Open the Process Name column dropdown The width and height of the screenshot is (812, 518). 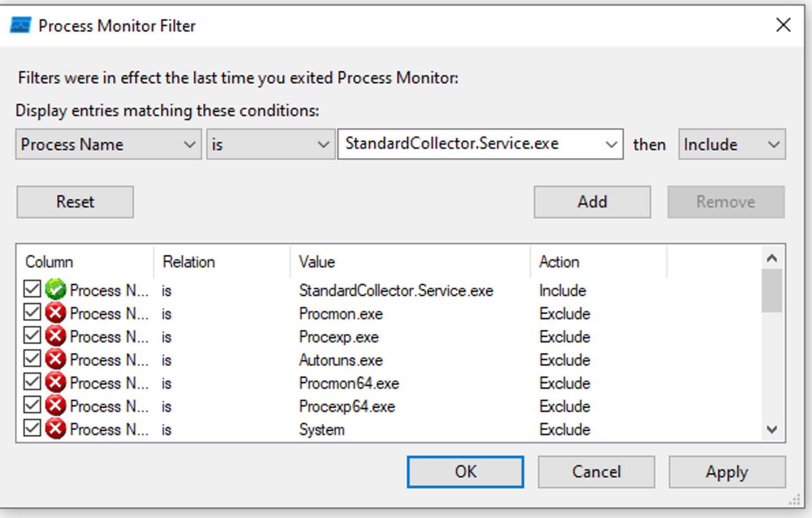(x=108, y=144)
